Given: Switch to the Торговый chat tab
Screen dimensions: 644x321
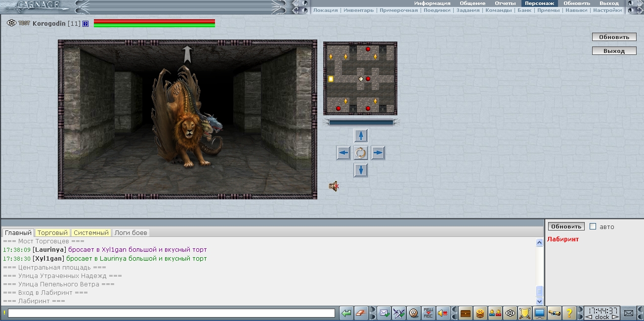Looking at the screenshot, I should pyautogui.click(x=52, y=232).
